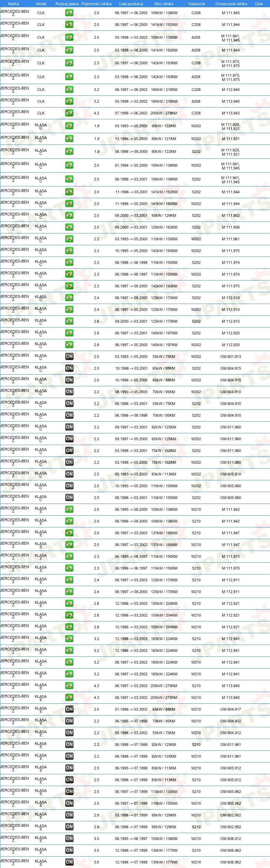Click petrol icon in M 113.940 S210 row
This screenshot has width=270, height=868.
pyautogui.click(x=69, y=686)
